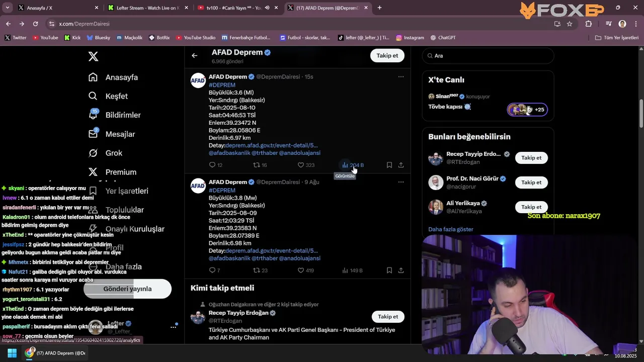Image resolution: width=644 pixels, height=362 pixels.
Task: Reply to the 3.8 earthquake post
Action: (x=214, y=270)
